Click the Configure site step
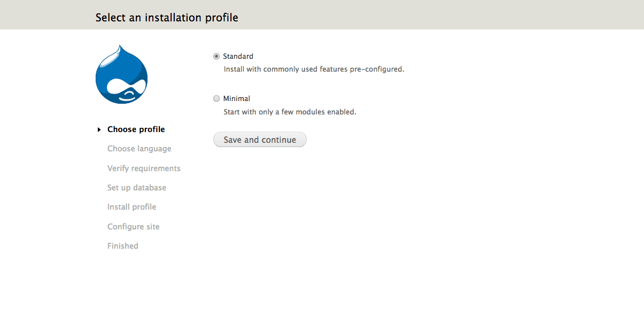The width and height of the screenshot is (644, 323). point(133,227)
